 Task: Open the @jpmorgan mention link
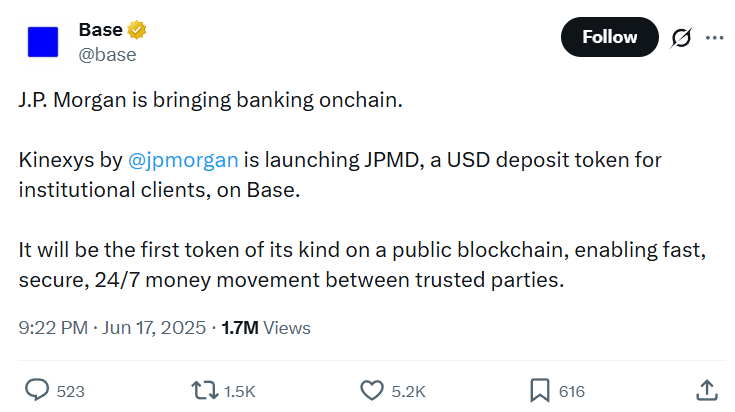(x=183, y=160)
